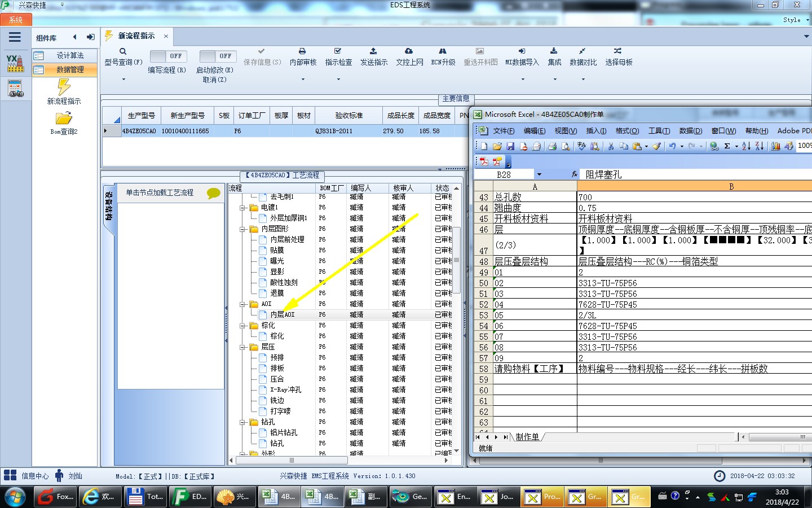Click 单击节点加载工艺流程 header
The width and height of the screenshot is (812, 508).
tap(160, 192)
